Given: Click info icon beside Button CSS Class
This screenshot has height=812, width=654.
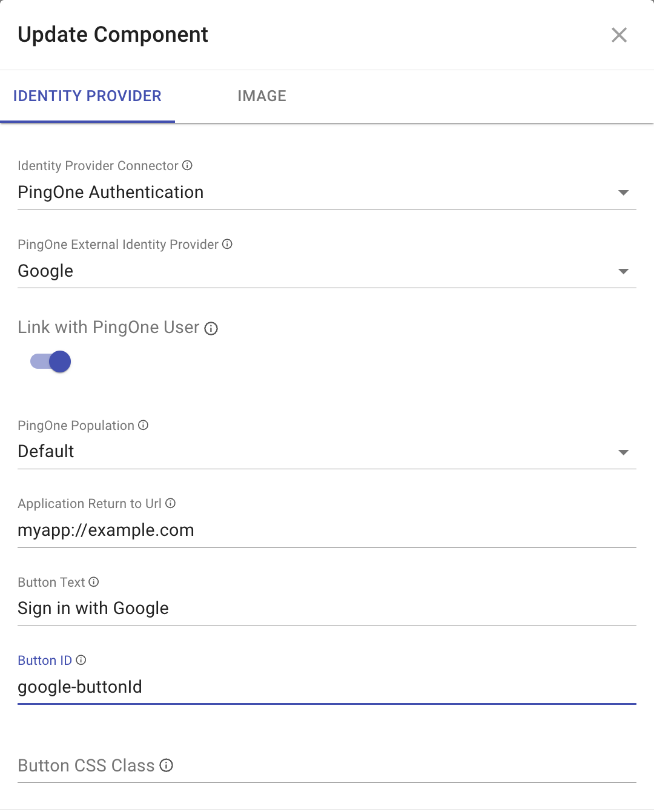Looking at the screenshot, I should (167, 765).
